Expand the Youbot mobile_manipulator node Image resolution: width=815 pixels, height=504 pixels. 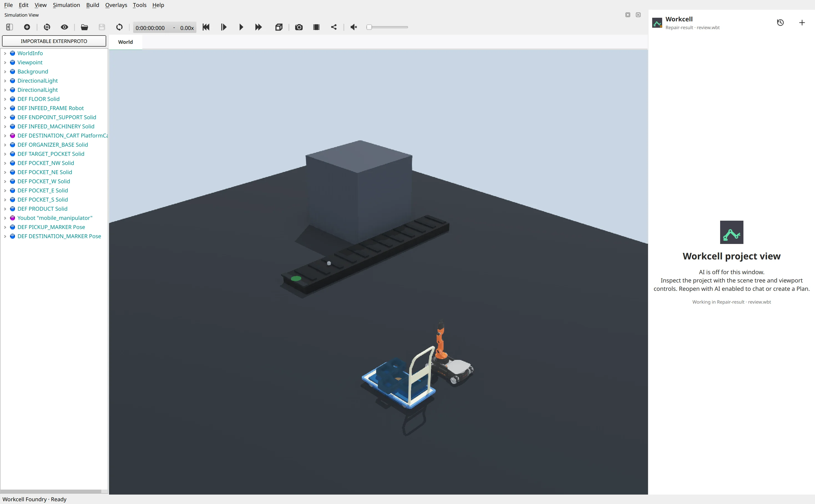pyautogui.click(x=5, y=218)
